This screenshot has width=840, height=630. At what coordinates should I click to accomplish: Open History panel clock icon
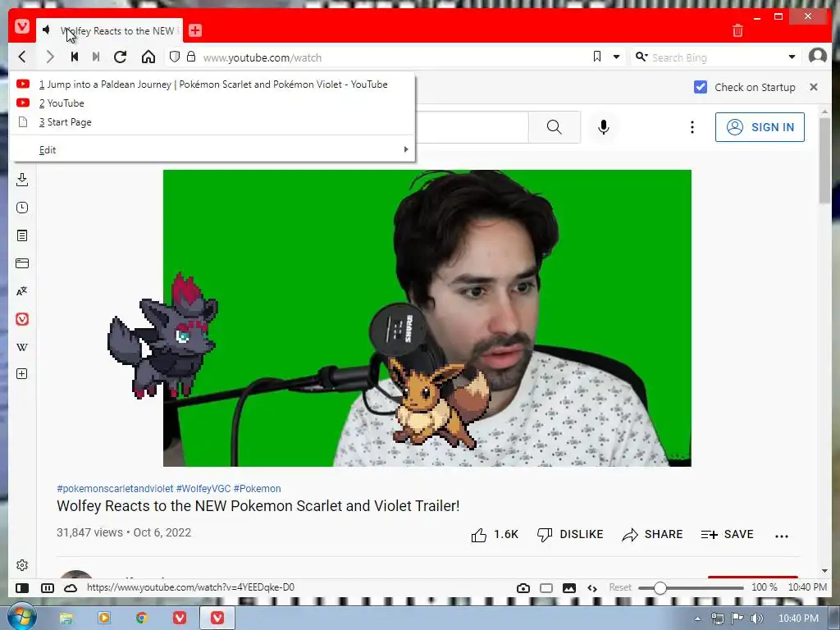[x=22, y=208]
